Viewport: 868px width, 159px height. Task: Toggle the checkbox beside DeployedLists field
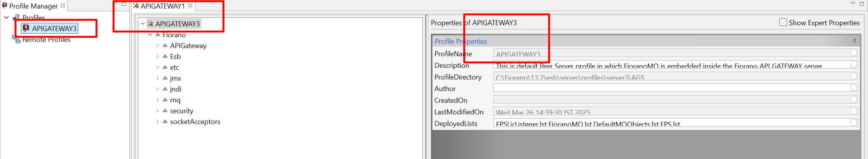coord(854,123)
